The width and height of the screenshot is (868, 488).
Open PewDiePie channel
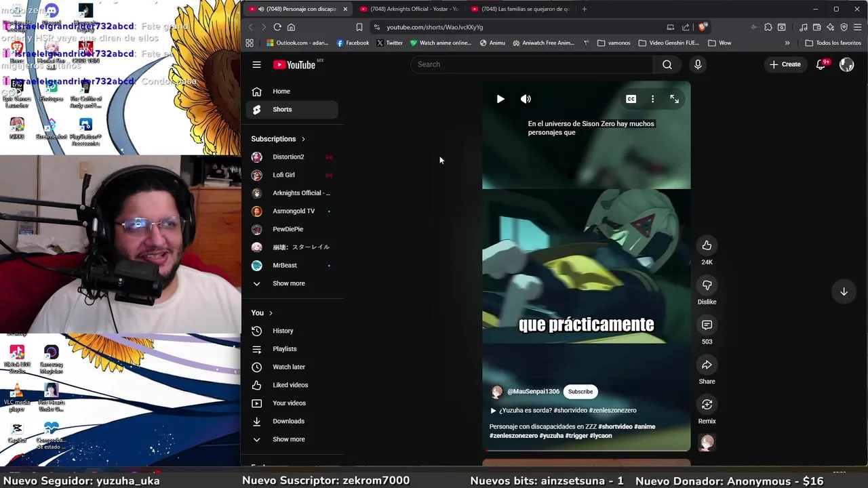(293, 229)
